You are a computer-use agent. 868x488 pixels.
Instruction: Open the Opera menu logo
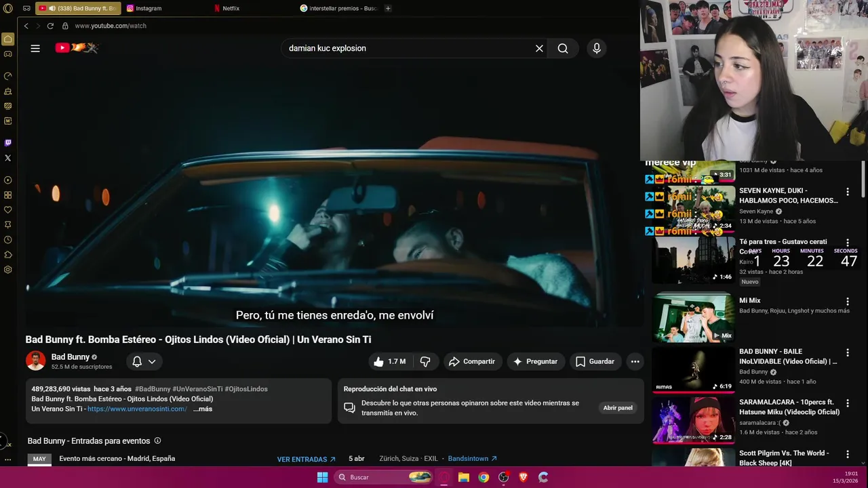(8, 8)
